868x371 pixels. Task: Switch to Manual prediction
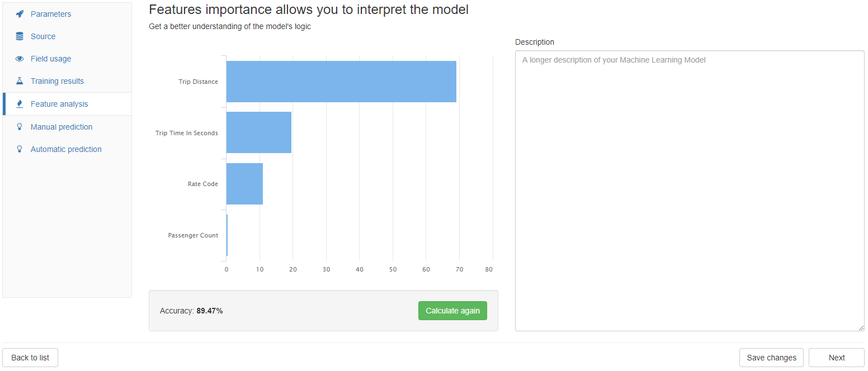click(x=62, y=127)
